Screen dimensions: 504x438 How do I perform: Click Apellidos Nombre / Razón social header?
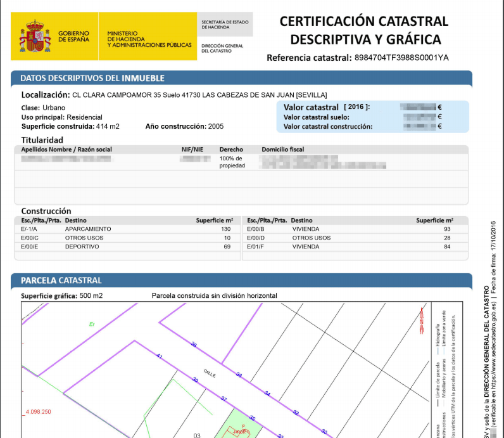tap(66, 150)
